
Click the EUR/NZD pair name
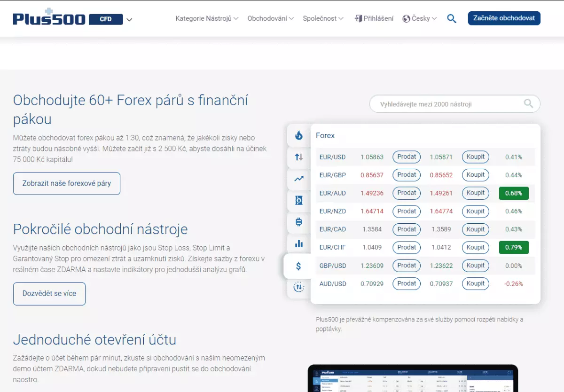pos(332,212)
